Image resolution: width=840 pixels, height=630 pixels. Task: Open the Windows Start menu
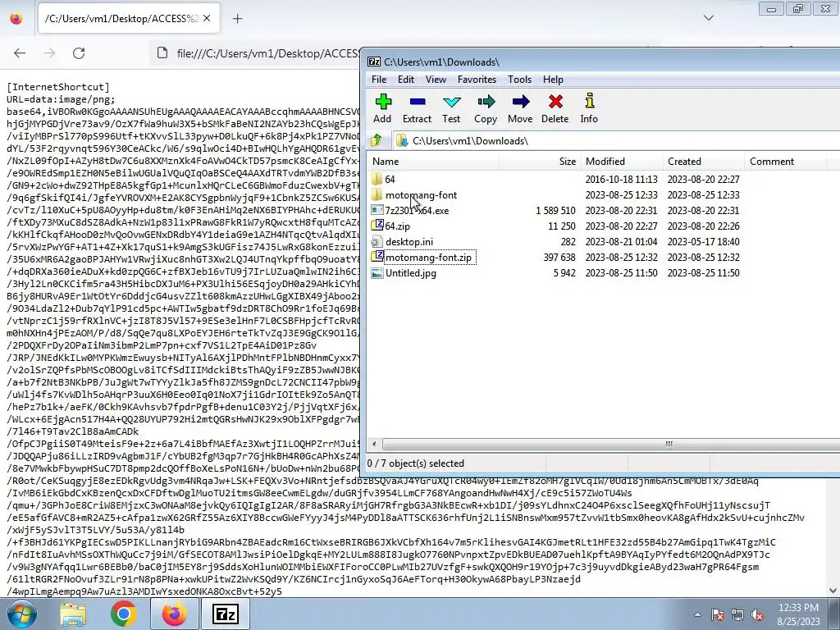tap(21, 614)
